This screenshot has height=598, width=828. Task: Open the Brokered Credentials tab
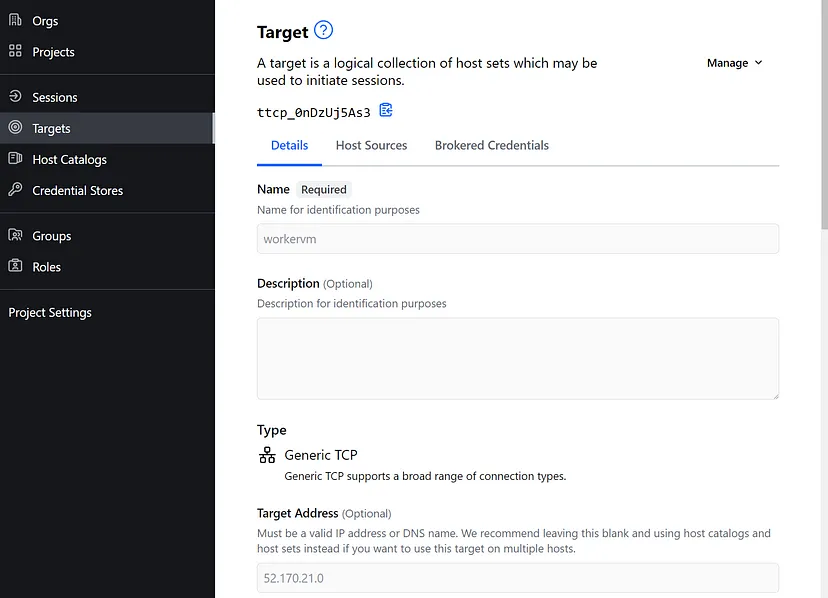click(x=491, y=145)
